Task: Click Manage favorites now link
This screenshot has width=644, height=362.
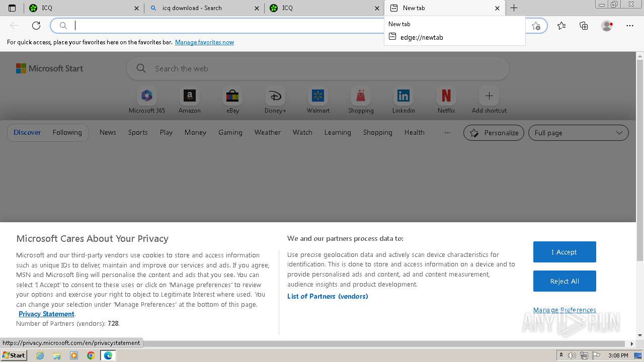Action: pos(204,42)
